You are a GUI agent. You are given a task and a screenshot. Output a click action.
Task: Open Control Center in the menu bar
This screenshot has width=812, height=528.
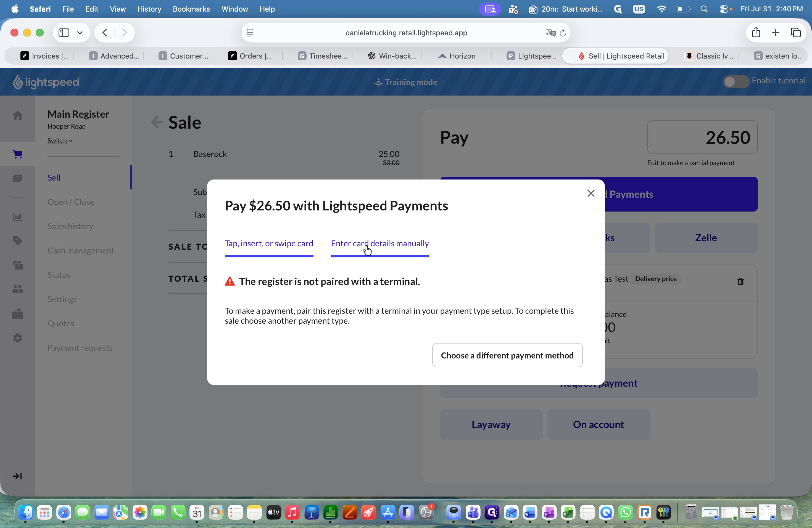pyautogui.click(x=724, y=9)
